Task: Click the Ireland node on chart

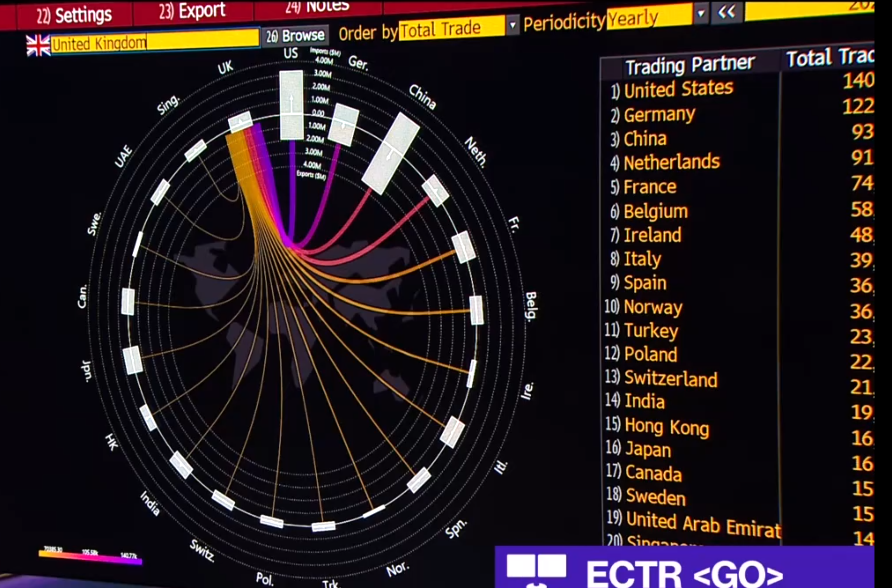Action: point(472,374)
